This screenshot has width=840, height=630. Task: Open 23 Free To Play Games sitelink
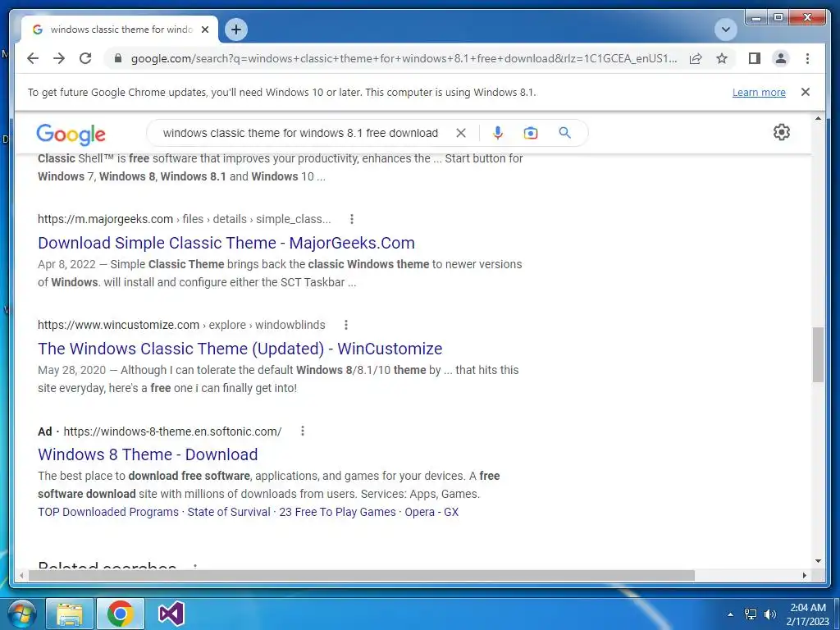point(337,512)
